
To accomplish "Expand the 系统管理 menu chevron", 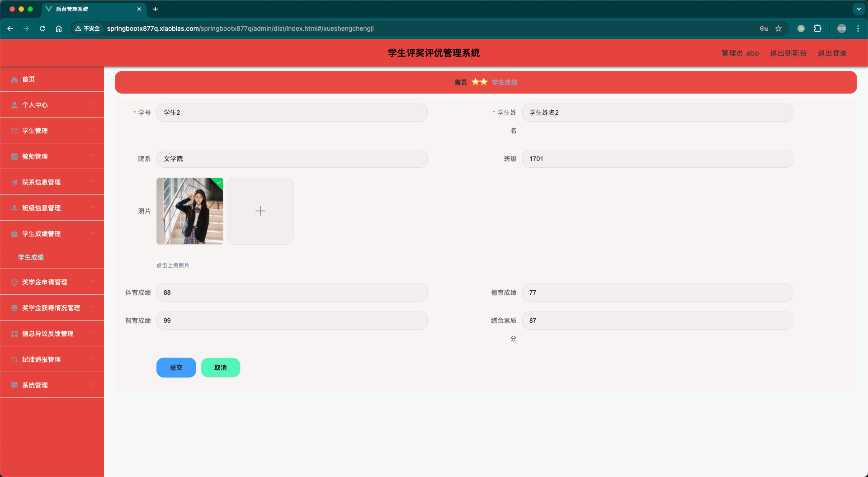I will (93, 385).
